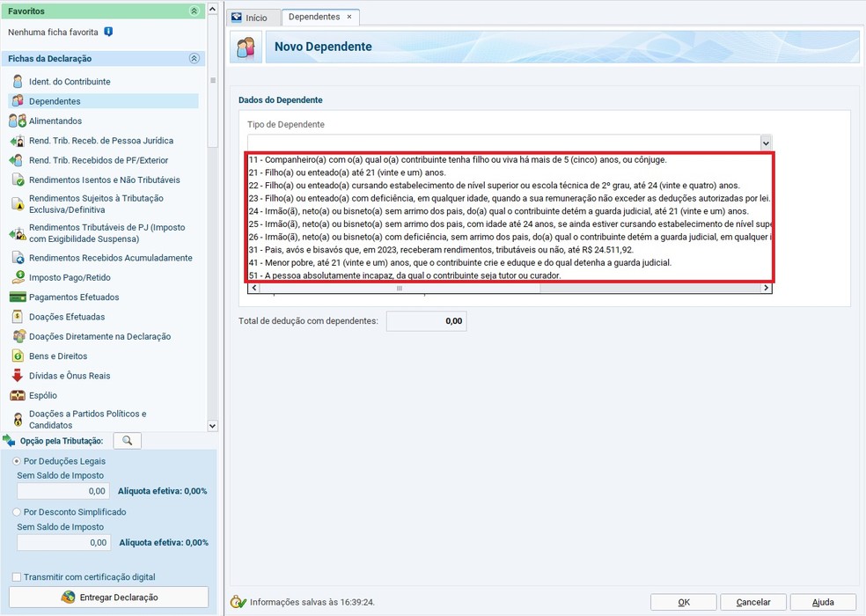This screenshot has height=616, width=866.
Task: Click the Exigibilidade Suspensa icon
Action: point(18,233)
